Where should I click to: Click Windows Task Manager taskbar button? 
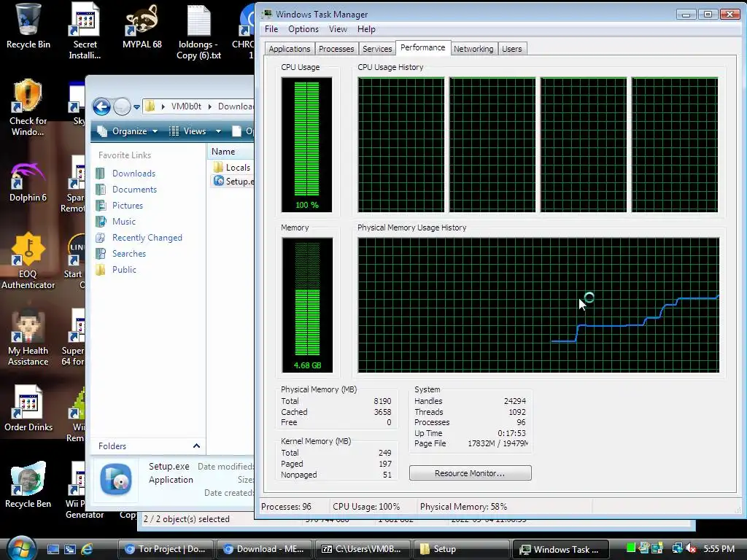(560, 549)
